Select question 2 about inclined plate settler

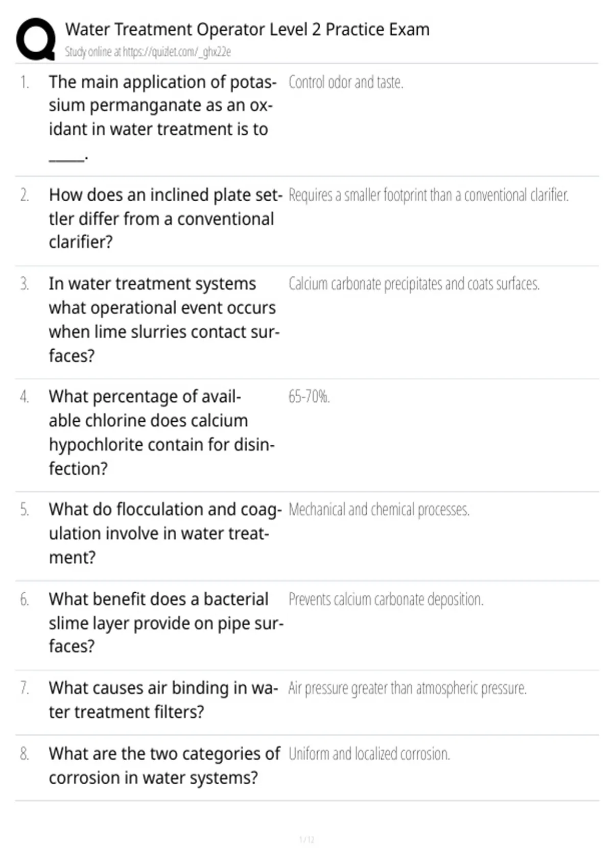click(x=166, y=219)
